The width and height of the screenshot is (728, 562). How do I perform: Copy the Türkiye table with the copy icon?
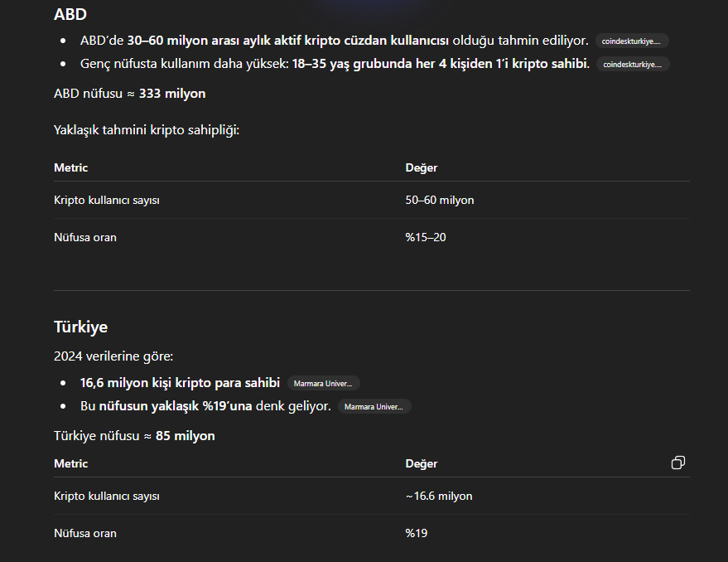[x=677, y=463]
